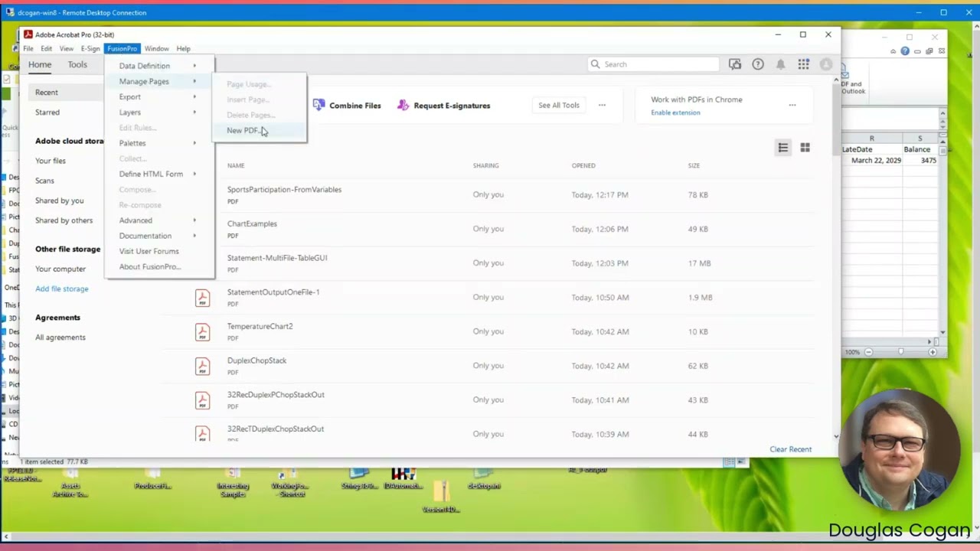Select Recent in the sidebar

[x=46, y=93]
